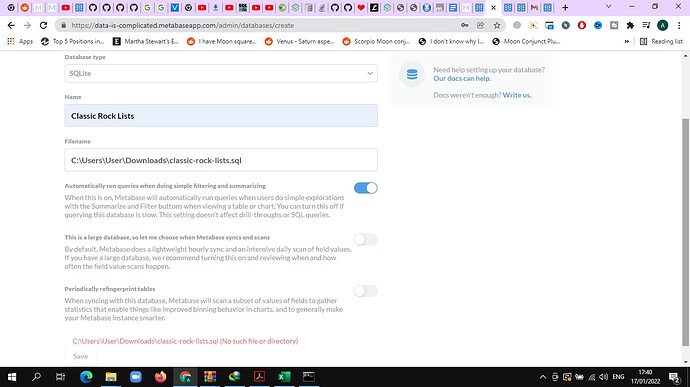Viewport: 690px width, 387px height.
Task: Open the notification center
Action: [675, 377]
